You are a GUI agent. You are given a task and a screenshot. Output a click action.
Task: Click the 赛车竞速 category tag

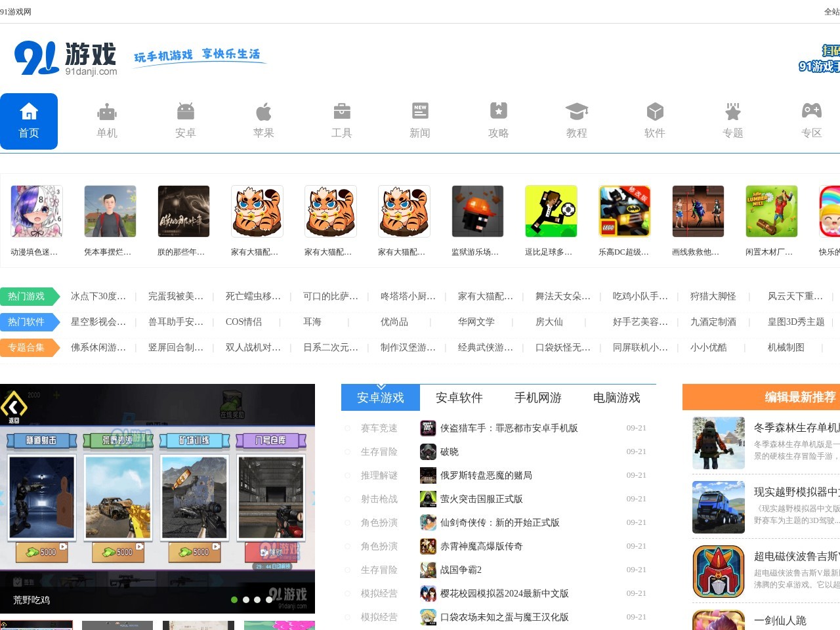(x=379, y=428)
